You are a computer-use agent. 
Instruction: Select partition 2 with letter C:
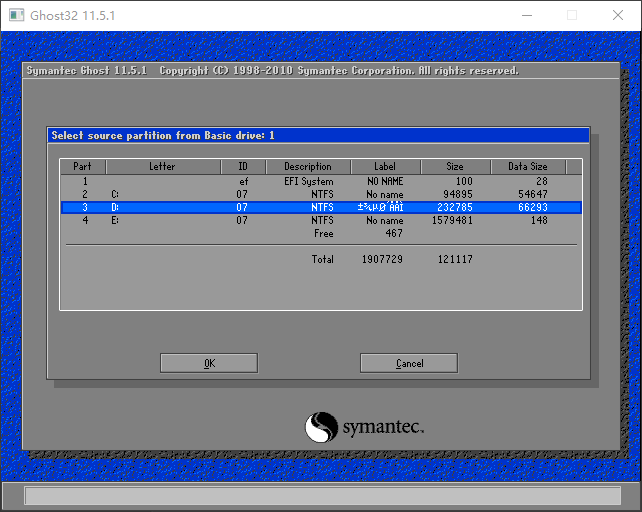point(320,194)
